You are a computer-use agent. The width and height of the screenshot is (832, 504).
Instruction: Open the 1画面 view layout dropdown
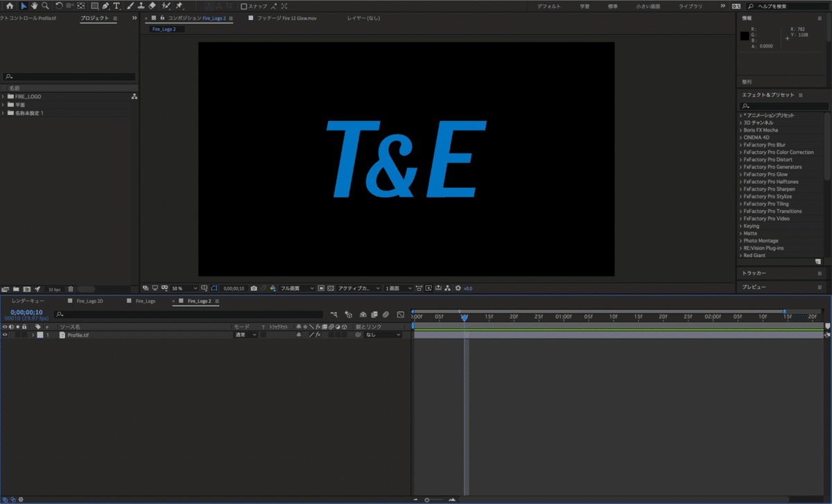point(399,288)
